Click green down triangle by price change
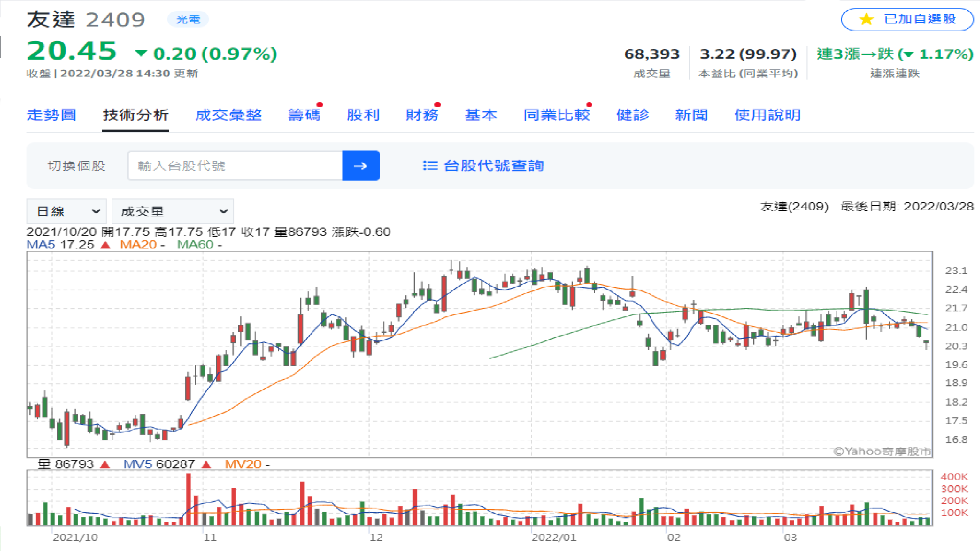Image resolution: width=980 pixels, height=551 pixels. [141, 53]
